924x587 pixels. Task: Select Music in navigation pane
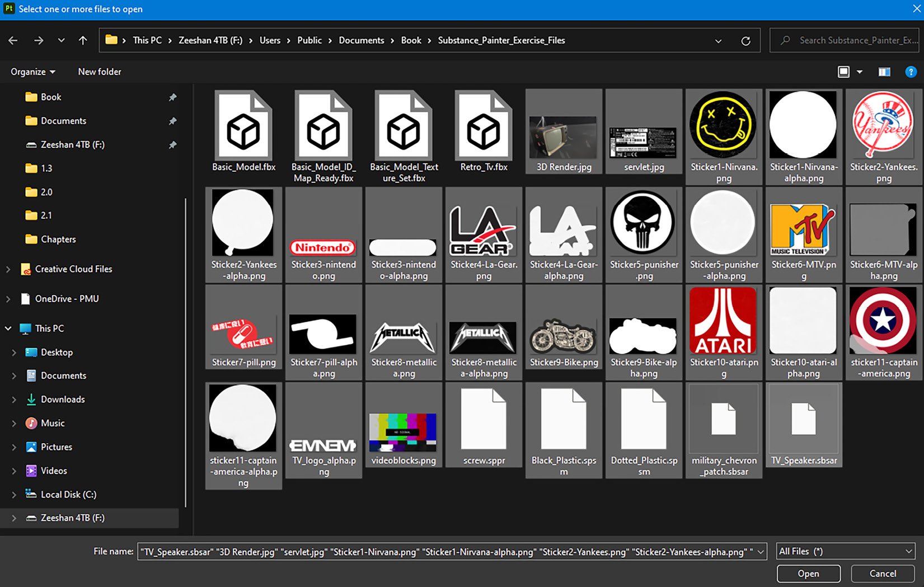coord(53,423)
